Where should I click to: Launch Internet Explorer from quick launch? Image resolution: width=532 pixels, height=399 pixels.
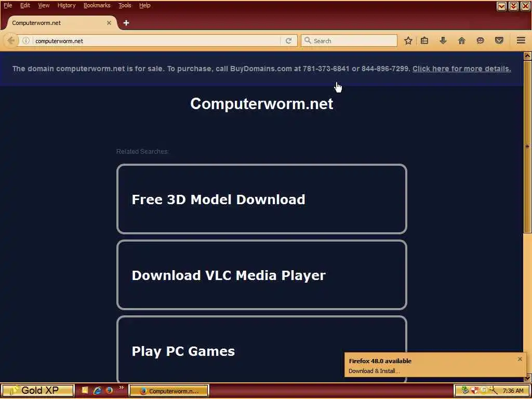click(x=97, y=390)
